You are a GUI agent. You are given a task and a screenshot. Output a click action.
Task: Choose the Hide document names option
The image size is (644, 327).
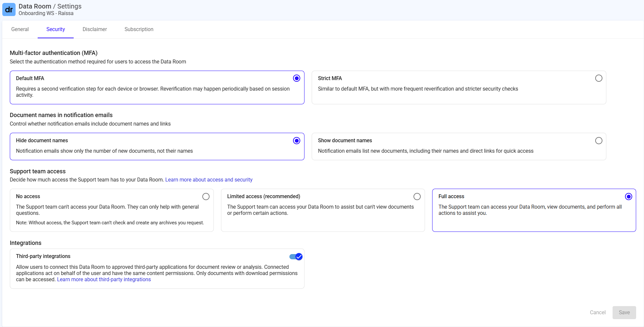296,141
